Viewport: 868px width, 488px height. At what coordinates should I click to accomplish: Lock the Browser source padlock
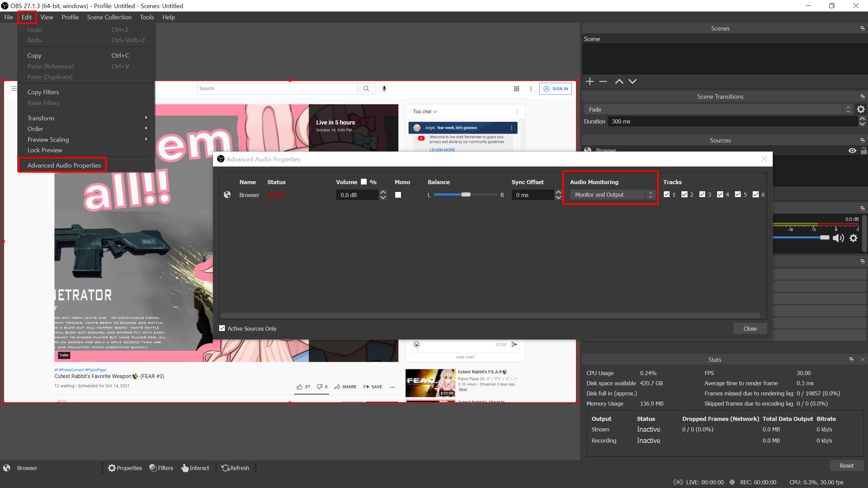[864, 150]
